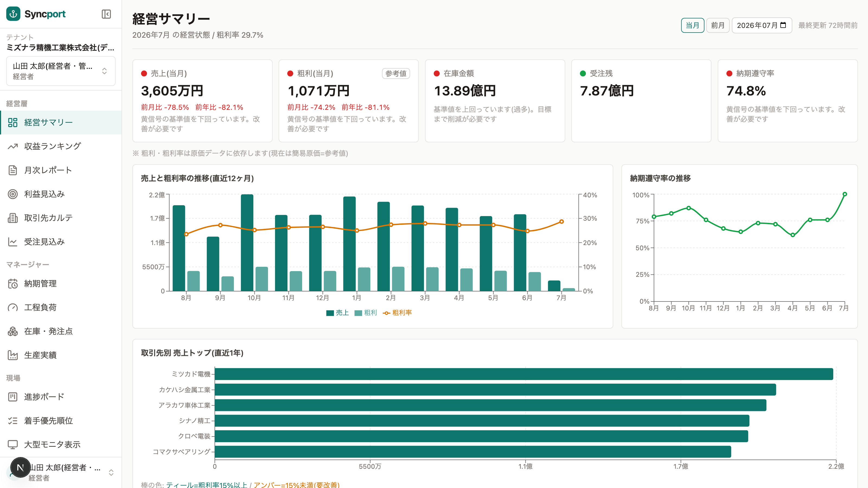Screen dimensions: 868x488
Task: Click the 進捗ボード kanban icon
Action: pos(13,397)
